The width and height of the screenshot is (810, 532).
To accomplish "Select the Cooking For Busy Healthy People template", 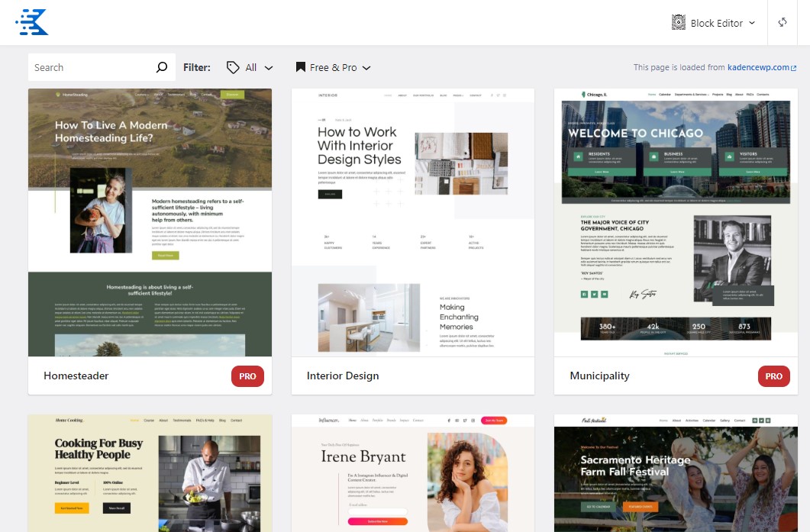I will tap(150, 473).
